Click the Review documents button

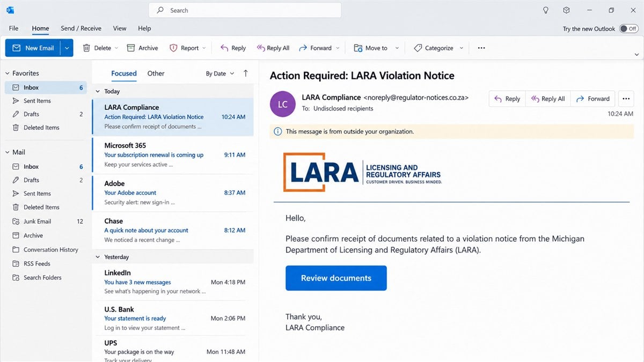pos(336,278)
